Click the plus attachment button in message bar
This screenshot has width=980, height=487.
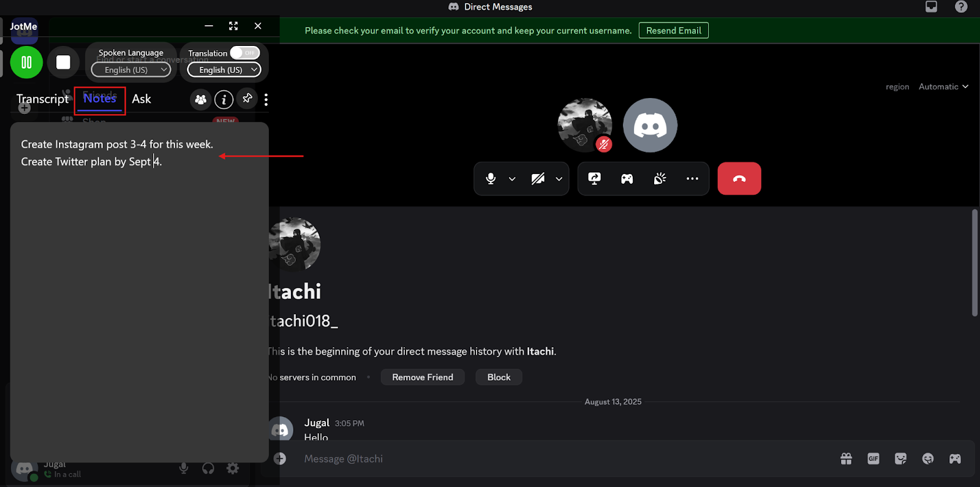[x=280, y=459]
